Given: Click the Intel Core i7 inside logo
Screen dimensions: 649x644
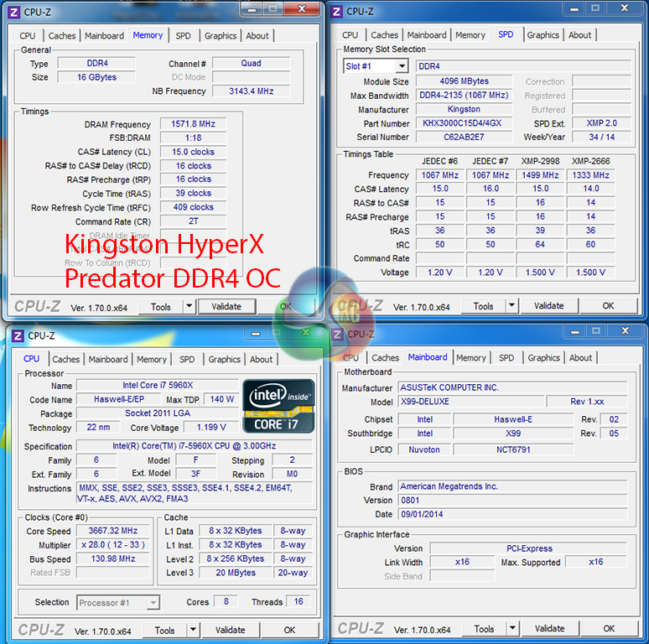Looking at the screenshot, I should 278,406.
